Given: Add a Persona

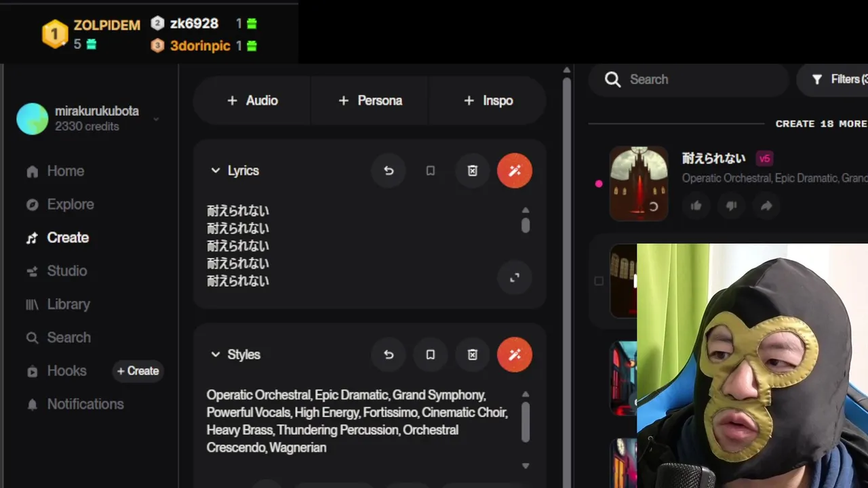Looking at the screenshot, I should 370,100.
